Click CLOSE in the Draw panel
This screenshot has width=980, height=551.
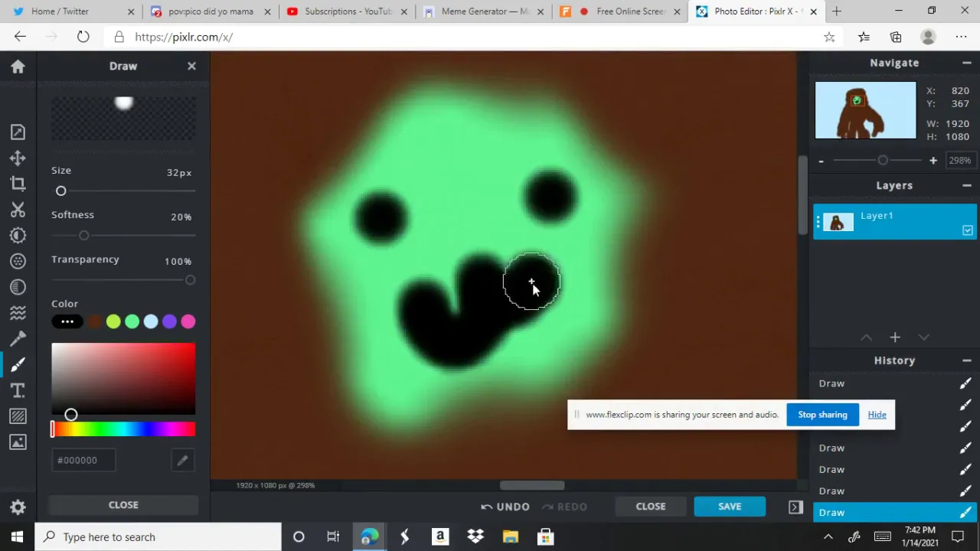[123, 505]
